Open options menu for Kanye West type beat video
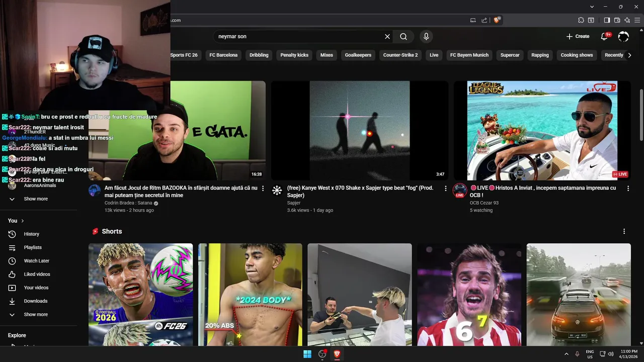The width and height of the screenshot is (644, 362). tap(445, 189)
